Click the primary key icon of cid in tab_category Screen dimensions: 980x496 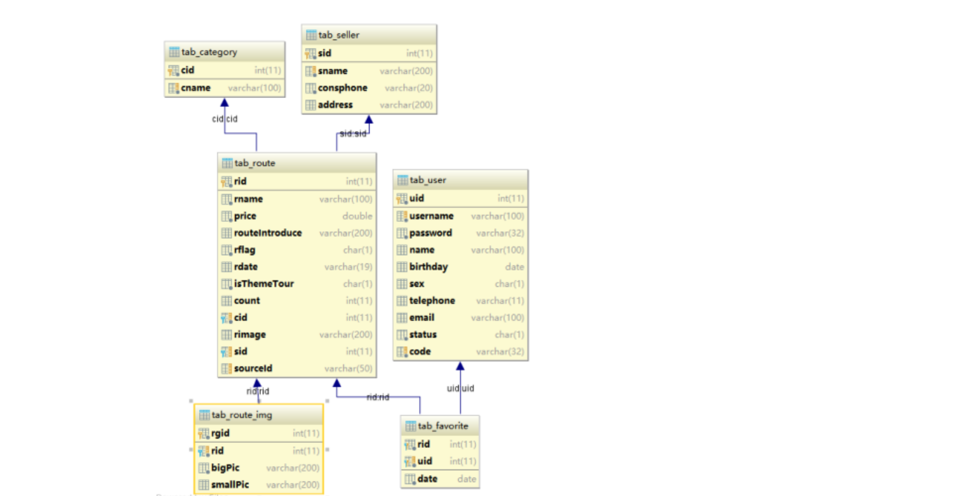point(174,70)
